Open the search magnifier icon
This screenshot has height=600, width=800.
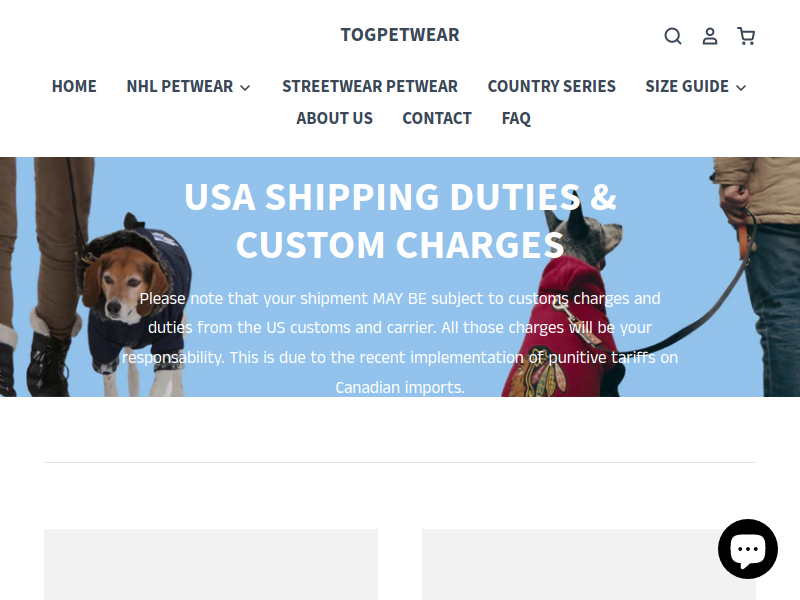672,36
